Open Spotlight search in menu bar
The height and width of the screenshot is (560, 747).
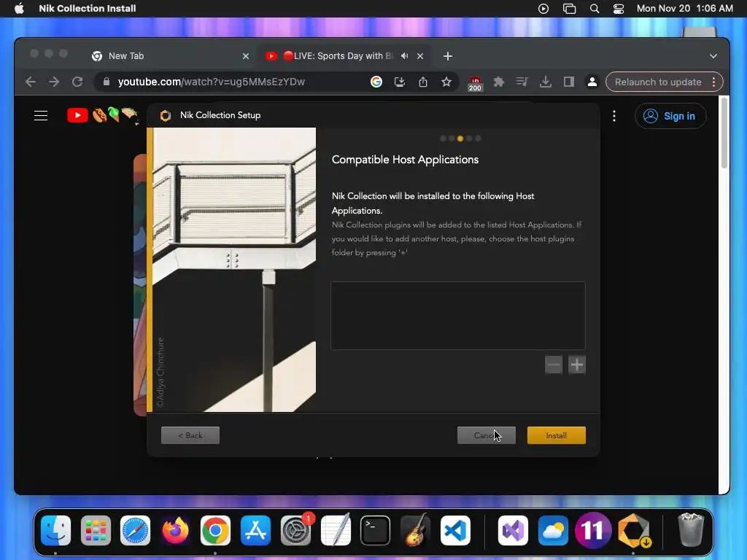click(595, 9)
